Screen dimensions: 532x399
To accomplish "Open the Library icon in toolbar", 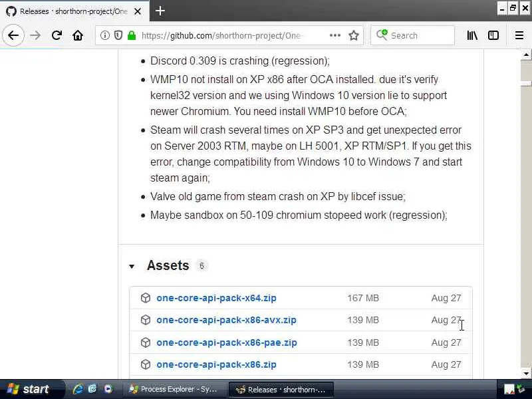I will pos(472,36).
